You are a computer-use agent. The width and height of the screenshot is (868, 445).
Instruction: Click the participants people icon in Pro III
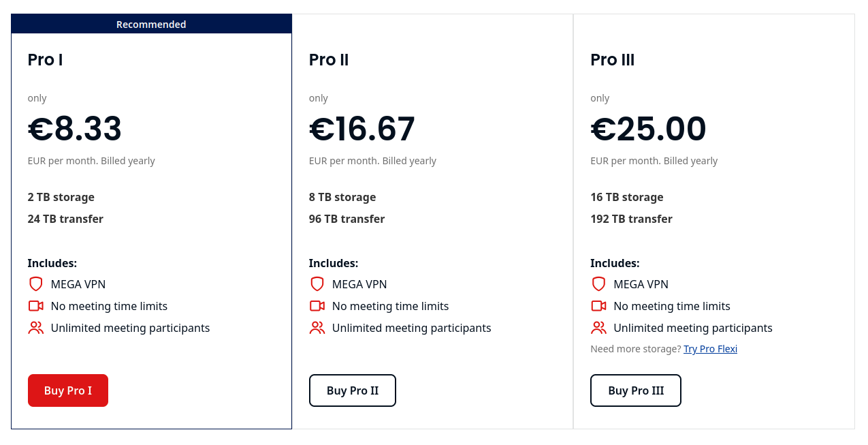[598, 328]
